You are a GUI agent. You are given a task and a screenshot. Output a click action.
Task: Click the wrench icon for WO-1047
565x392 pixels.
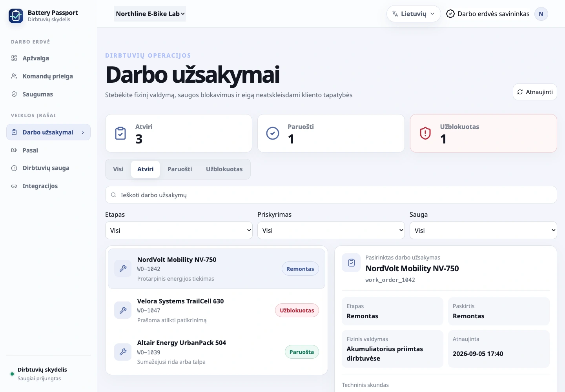[123, 310]
